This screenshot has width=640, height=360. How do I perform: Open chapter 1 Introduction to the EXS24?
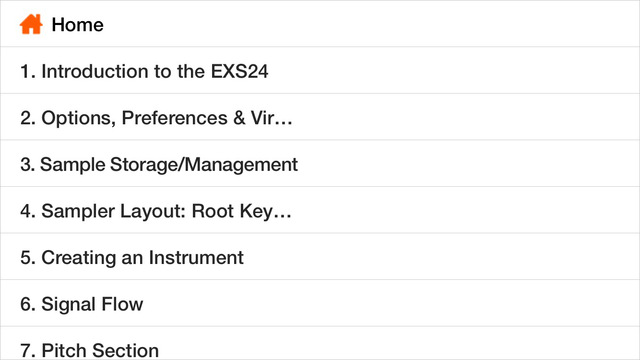pyautogui.click(x=320, y=71)
